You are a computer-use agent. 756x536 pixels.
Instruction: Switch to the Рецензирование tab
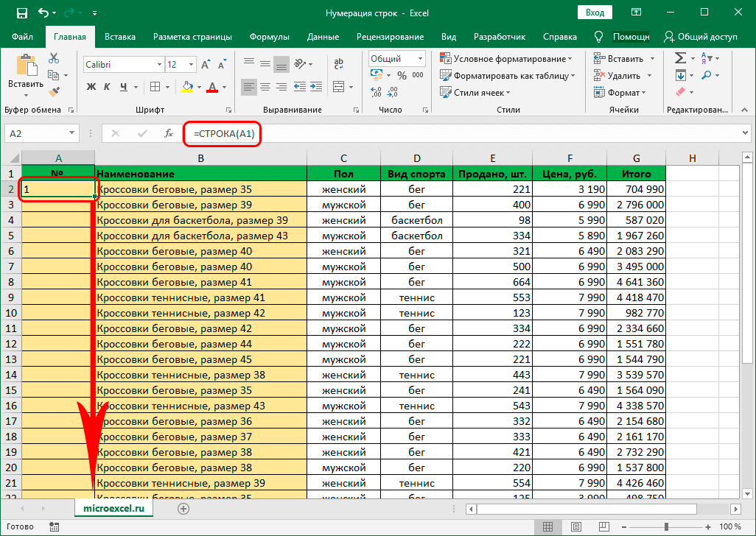(x=390, y=37)
